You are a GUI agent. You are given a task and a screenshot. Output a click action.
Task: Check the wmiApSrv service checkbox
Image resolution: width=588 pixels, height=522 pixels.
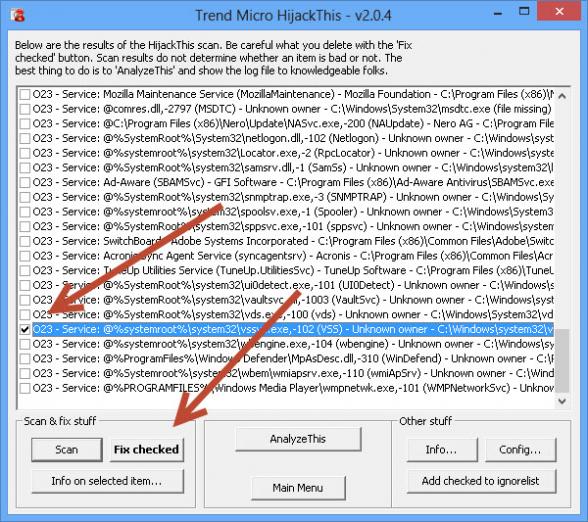(x=25, y=374)
